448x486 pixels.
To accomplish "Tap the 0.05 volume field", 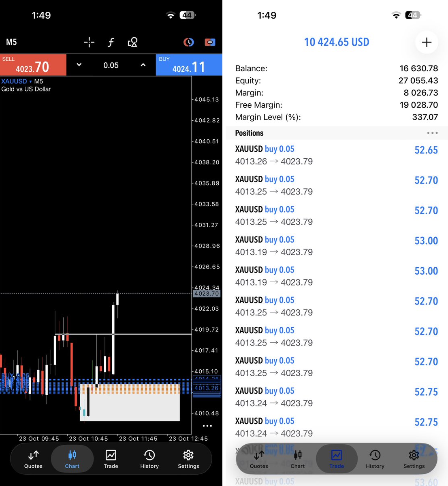I will (x=111, y=65).
